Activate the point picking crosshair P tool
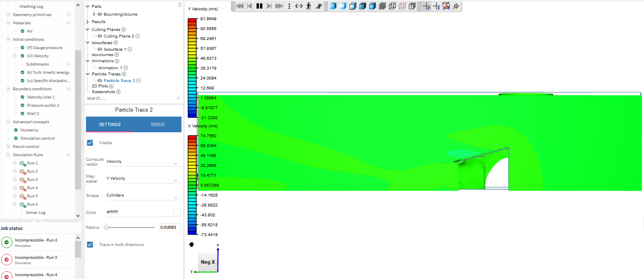The width and height of the screenshot is (644, 279). (x=427, y=6)
